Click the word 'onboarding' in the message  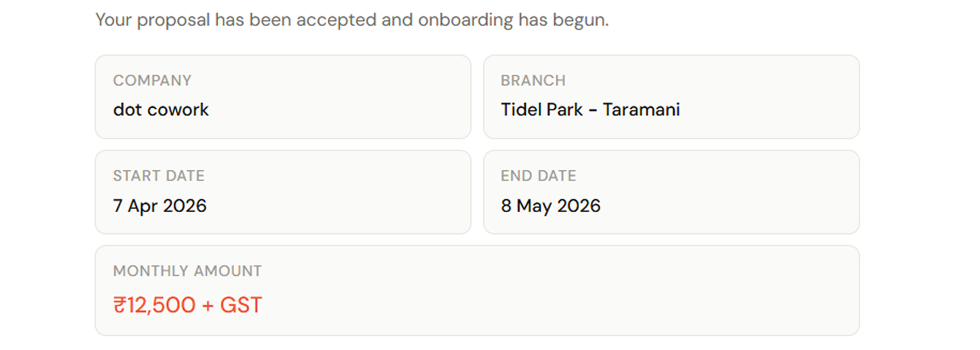465,20
